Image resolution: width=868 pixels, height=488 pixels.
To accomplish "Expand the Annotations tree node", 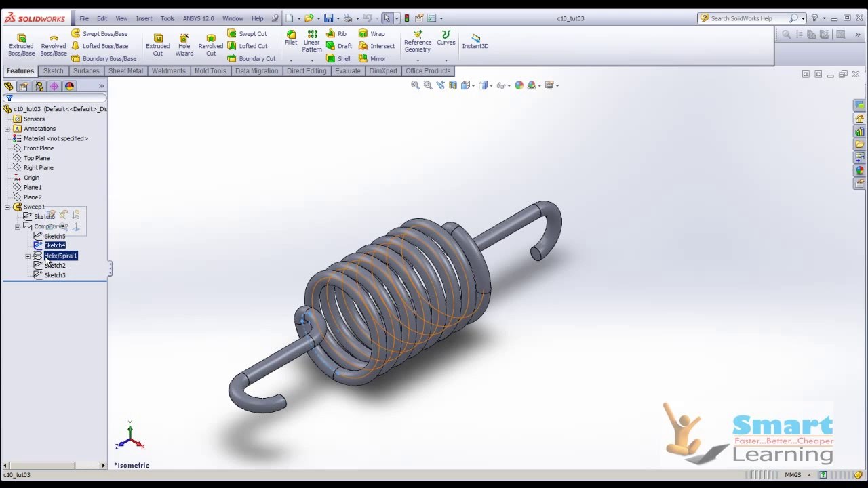I will pyautogui.click(x=7, y=129).
